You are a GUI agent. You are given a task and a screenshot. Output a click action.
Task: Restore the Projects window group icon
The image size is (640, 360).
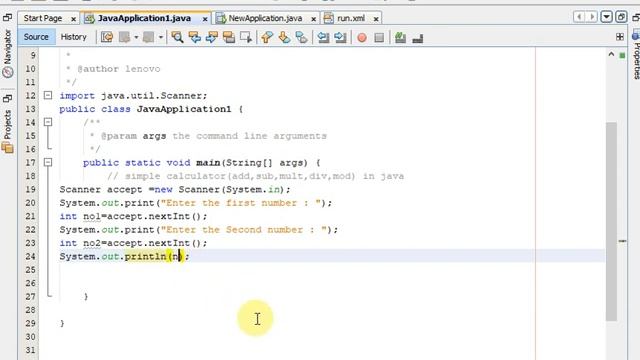[7, 98]
